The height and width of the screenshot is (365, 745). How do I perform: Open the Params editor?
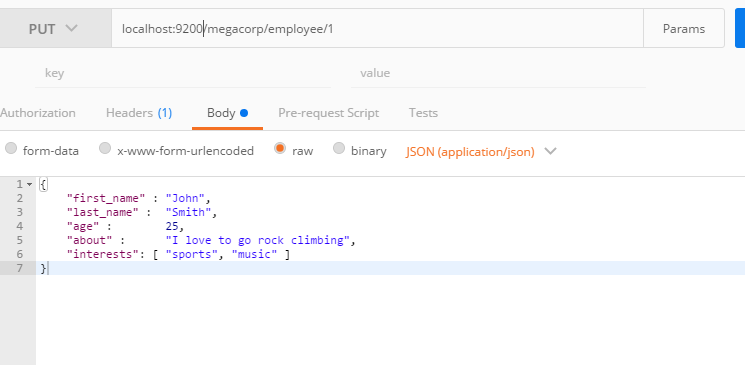(x=684, y=29)
